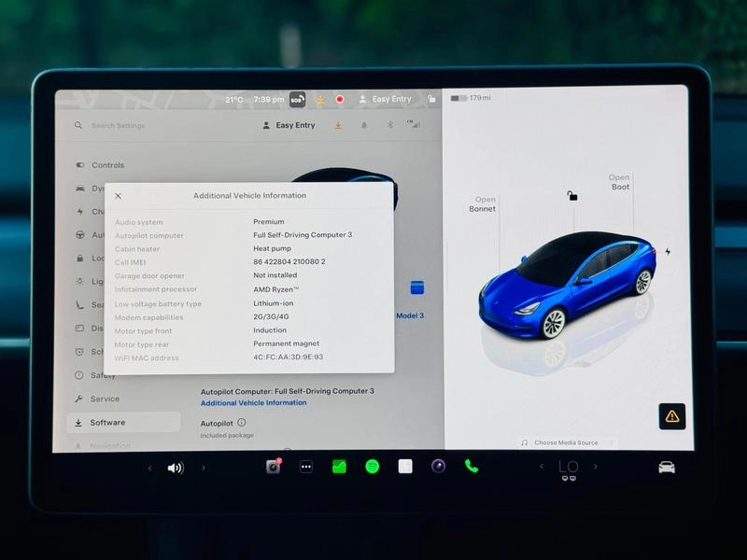Open the Spotify app
The width and height of the screenshot is (747, 560).
[x=372, y=467]
